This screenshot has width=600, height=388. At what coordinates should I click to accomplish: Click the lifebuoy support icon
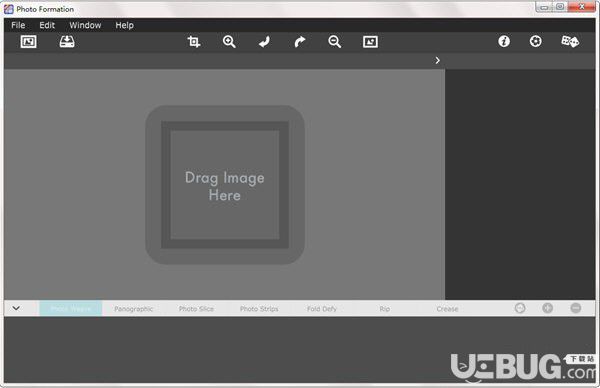click(535, 41)
